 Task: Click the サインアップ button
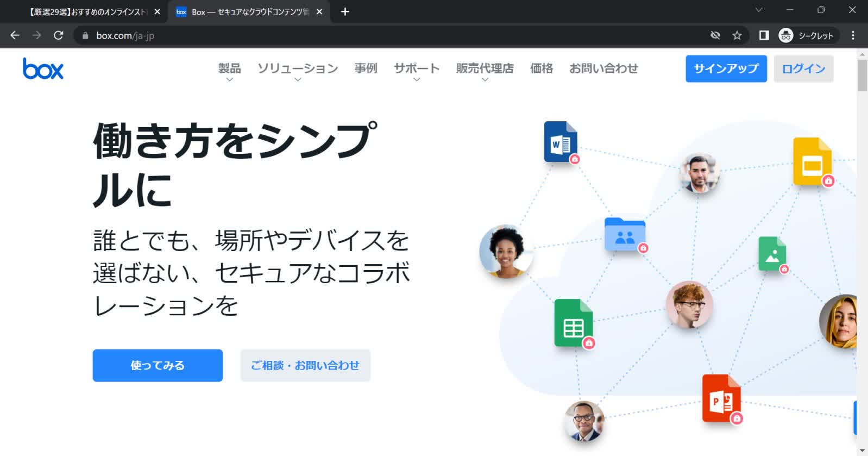click(726, 68)
